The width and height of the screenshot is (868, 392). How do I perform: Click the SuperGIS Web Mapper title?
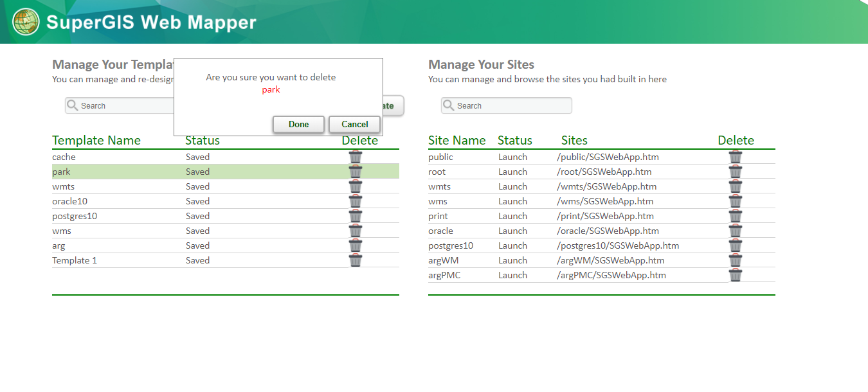click(151, 22)
